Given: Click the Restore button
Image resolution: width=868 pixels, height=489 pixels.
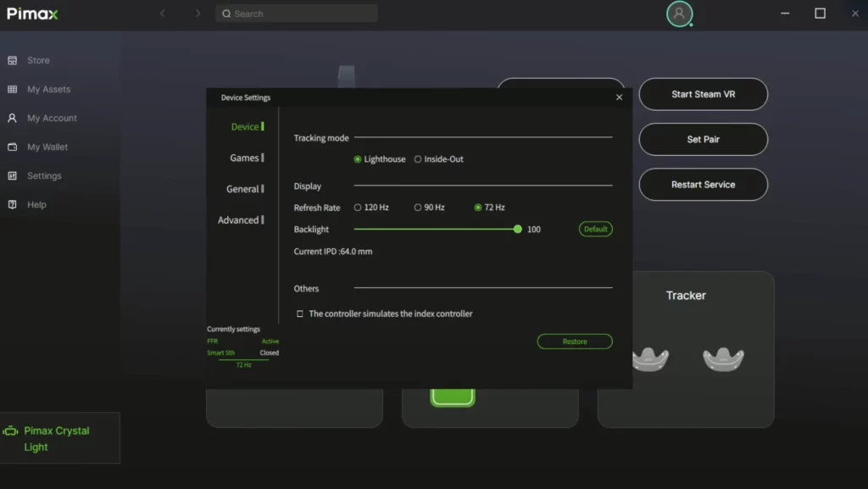Looking at the screenshot, I should coord(575,342).
